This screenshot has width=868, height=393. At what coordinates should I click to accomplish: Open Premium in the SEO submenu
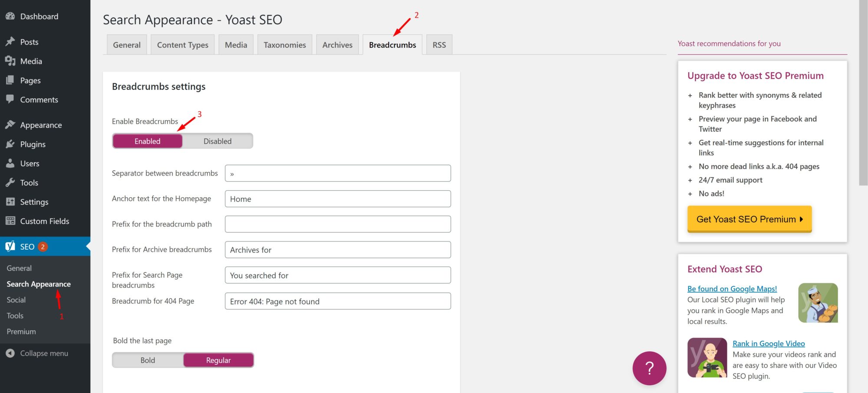(21, 331)
